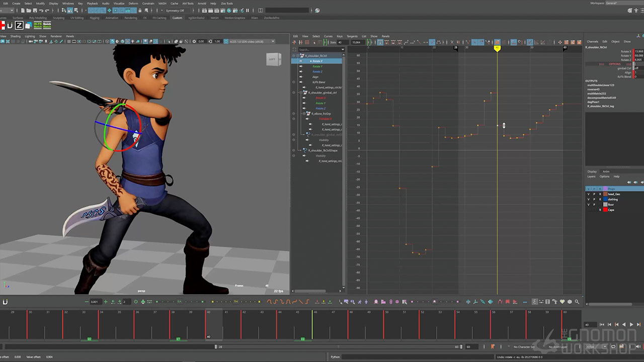Viewport: 644px width, 362px height.
Task: Click the IK-FK Match shelf button
Action: tap(38, 25)
